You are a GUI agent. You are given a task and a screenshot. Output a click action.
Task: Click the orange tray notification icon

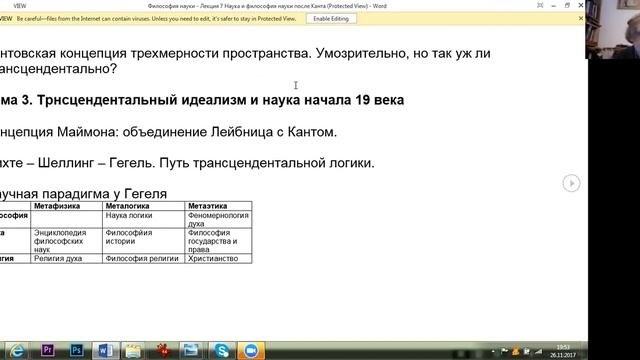pyautogui.click(x=516, y=351)
